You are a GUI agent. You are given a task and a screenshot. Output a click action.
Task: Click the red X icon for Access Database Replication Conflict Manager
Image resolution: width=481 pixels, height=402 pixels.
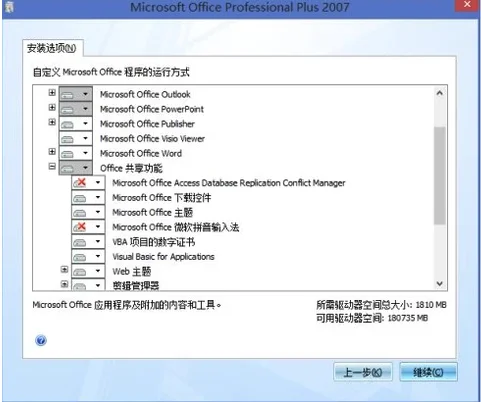[80, 183]
